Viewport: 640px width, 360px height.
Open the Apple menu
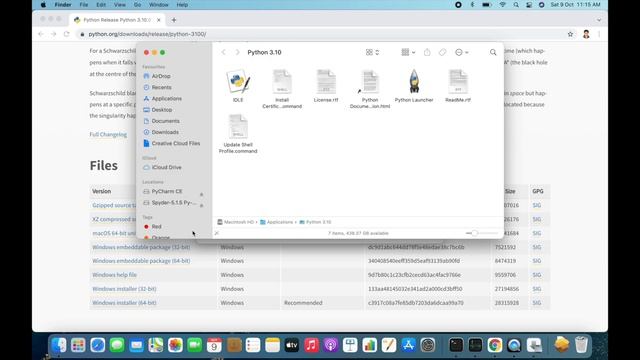coord(43,5)
